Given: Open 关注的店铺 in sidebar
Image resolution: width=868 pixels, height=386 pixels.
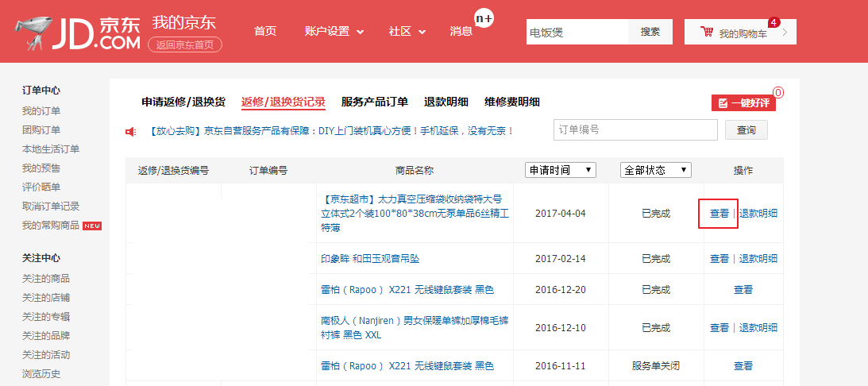Looking at the screenshot, I should click(46, 298).
